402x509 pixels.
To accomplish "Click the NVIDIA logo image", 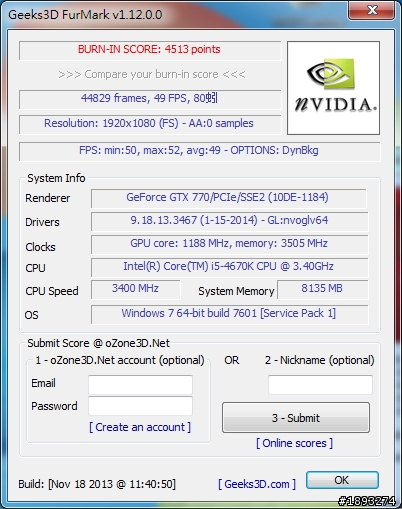I will point(333,88).
